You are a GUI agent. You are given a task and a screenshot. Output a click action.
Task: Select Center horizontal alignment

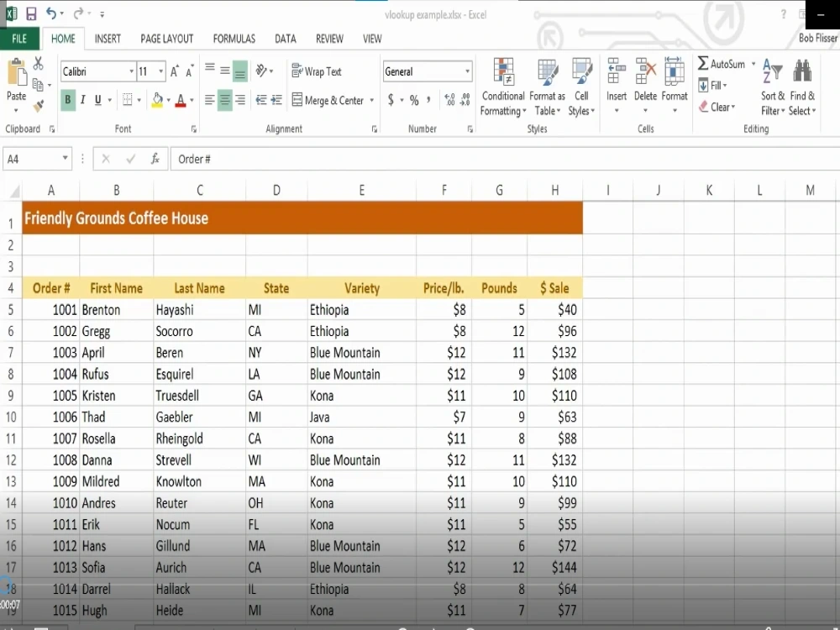[x=225, y=100]
